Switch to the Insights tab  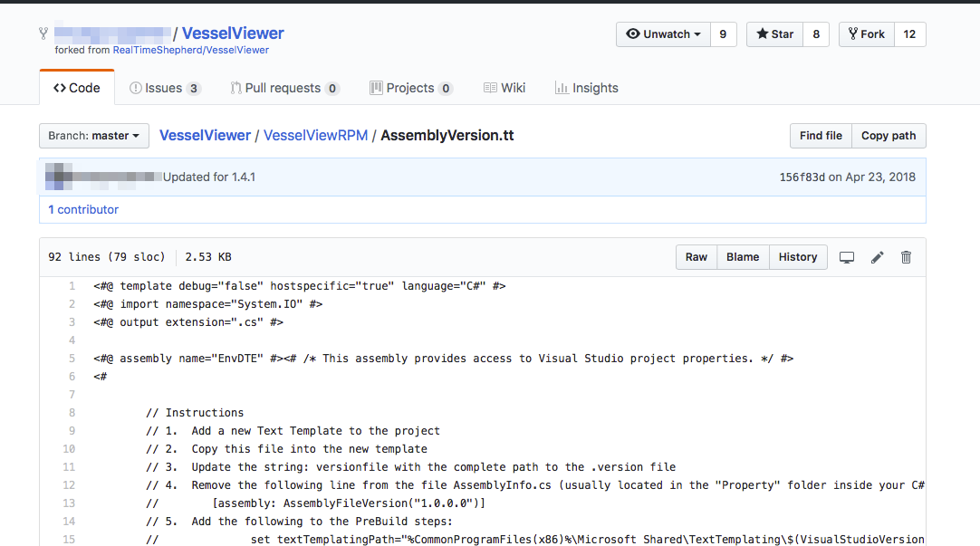(x=586, y=88)
